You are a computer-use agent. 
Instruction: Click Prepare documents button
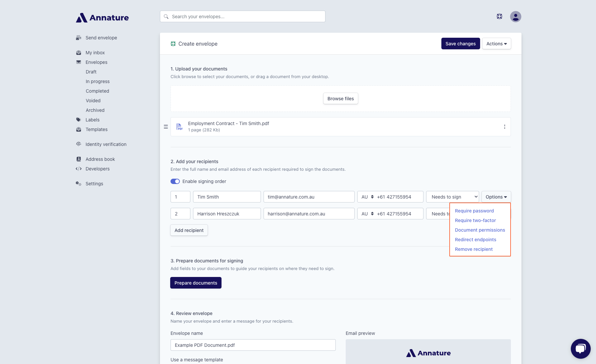[196, 283]
